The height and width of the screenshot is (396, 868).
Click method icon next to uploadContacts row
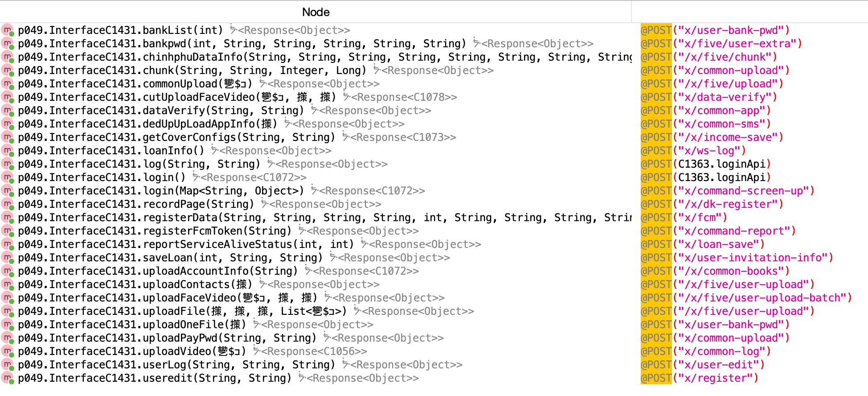point(8,285)
